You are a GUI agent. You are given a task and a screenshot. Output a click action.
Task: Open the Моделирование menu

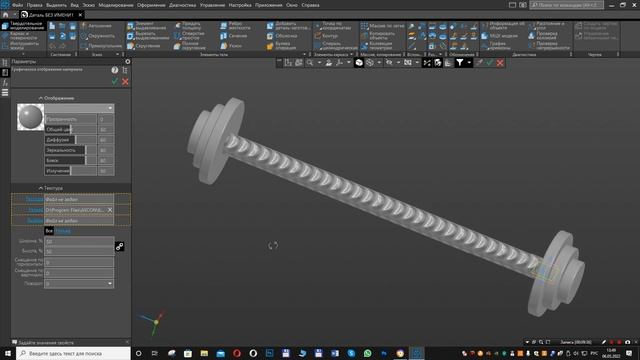tap(116, 5)
